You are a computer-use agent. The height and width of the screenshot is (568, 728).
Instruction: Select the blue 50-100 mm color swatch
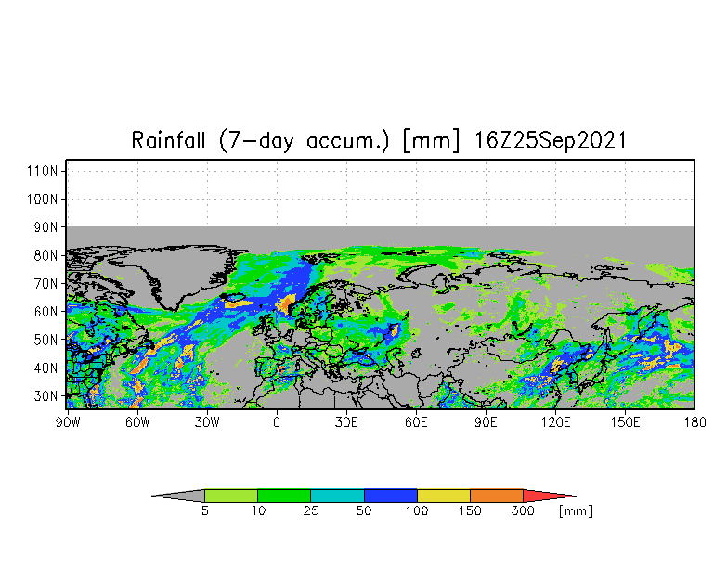[391, 496]
